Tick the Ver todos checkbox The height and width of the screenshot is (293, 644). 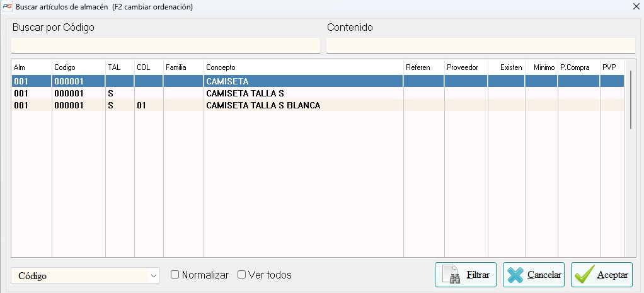tap(241, 275)
